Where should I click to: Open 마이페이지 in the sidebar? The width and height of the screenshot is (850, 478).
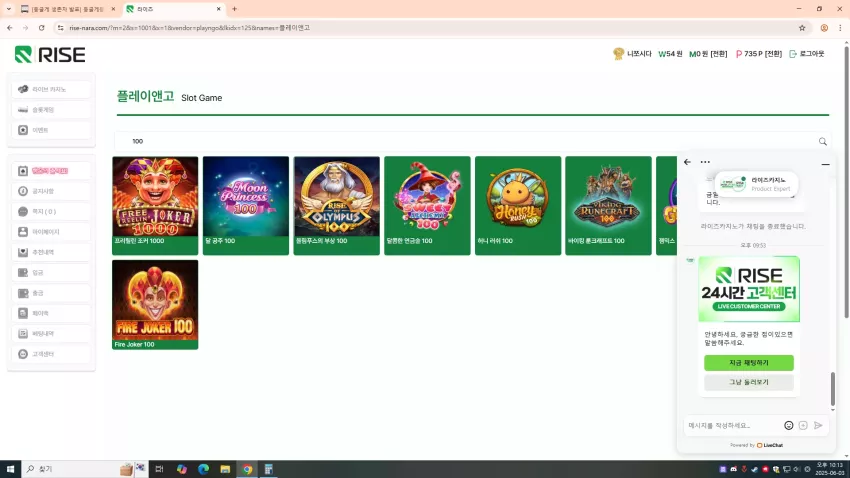51,232
